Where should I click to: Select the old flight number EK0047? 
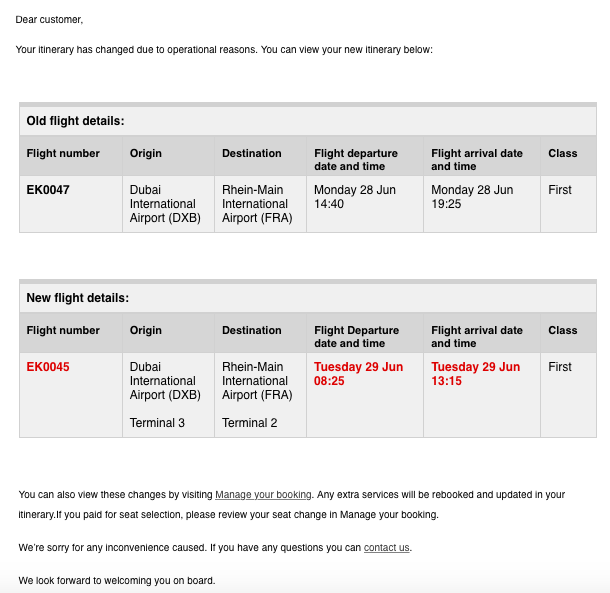48,190
